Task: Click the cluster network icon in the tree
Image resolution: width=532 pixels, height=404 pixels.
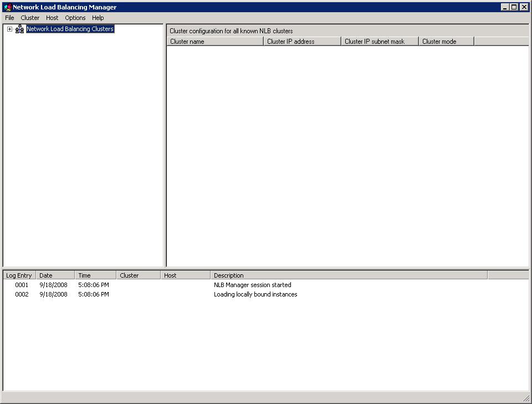Action: point(19,29)
